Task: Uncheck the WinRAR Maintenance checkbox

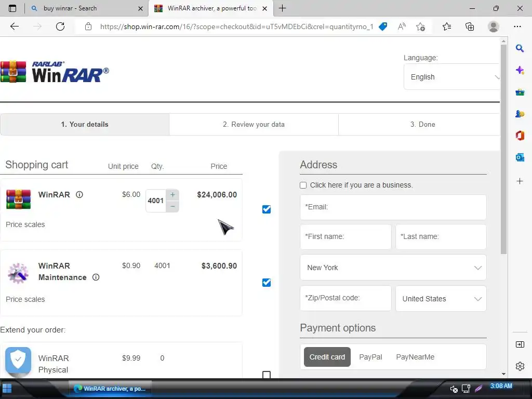Action: tap(267, 283)
